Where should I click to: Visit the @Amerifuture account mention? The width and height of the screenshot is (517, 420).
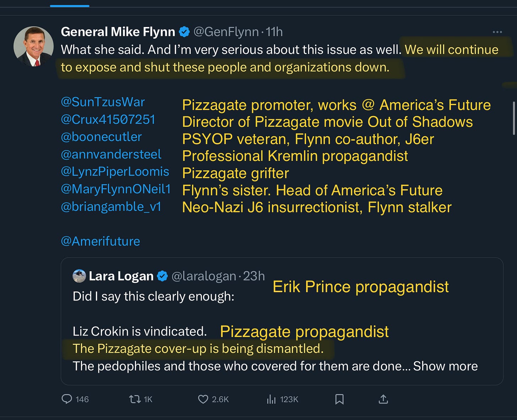click(x=100, y=241)
